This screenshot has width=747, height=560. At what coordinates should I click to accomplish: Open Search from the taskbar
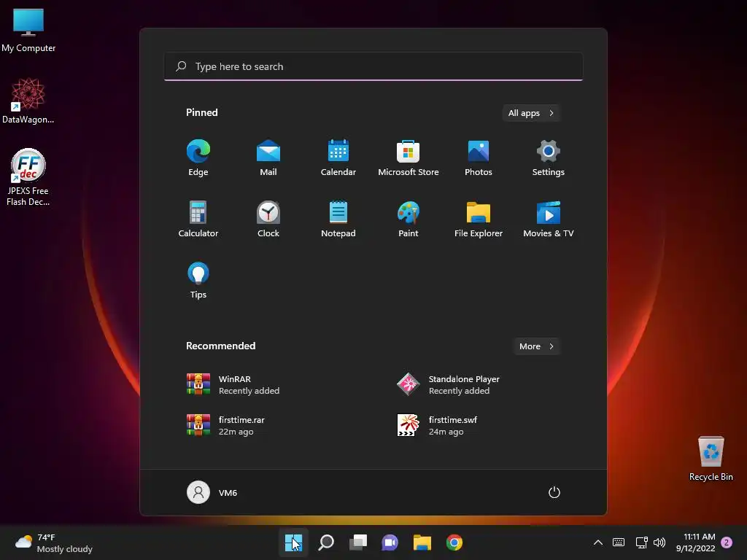(x=326, y=542)
